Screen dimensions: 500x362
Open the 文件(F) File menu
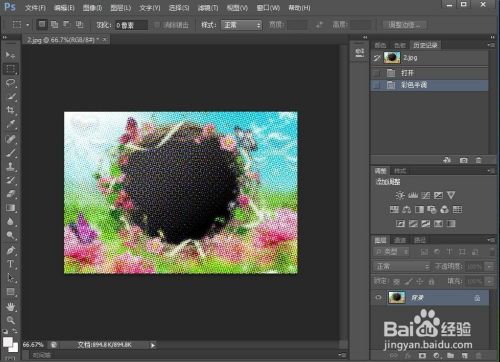(35, 8)
